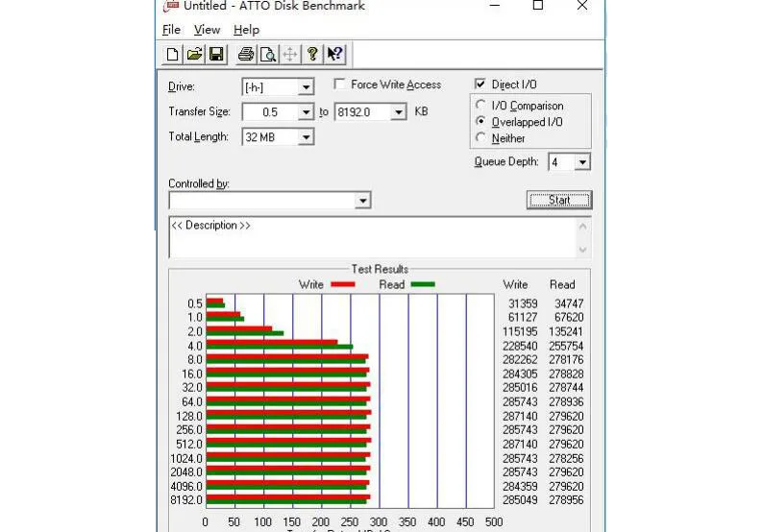Maximize the ATTO Disk Benchmark window
Screen dimensions: 763x532
538,6
